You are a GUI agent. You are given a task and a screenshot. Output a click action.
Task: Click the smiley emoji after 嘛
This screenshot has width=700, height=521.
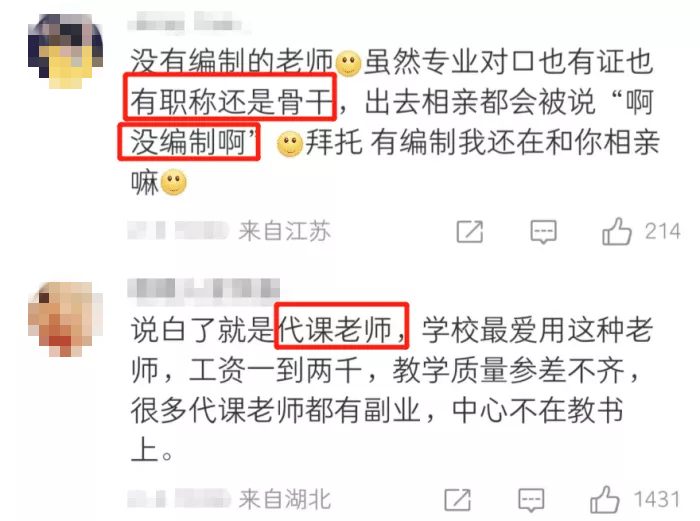[173, 182]
